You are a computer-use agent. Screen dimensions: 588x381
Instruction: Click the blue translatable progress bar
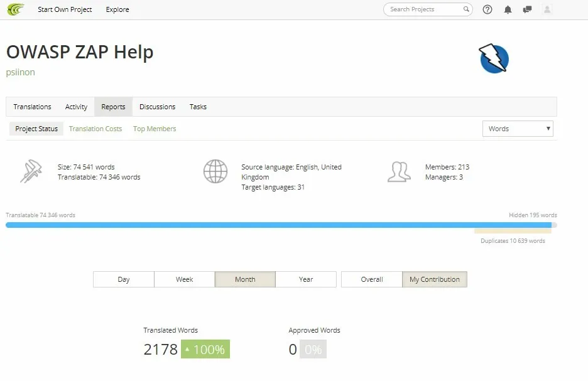coord(278,225)
